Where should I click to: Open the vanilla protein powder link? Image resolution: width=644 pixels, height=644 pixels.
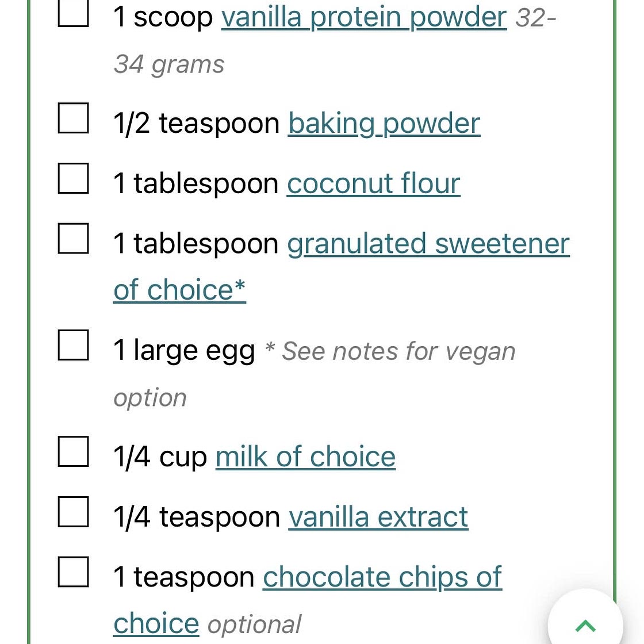(x=364, y=18)
